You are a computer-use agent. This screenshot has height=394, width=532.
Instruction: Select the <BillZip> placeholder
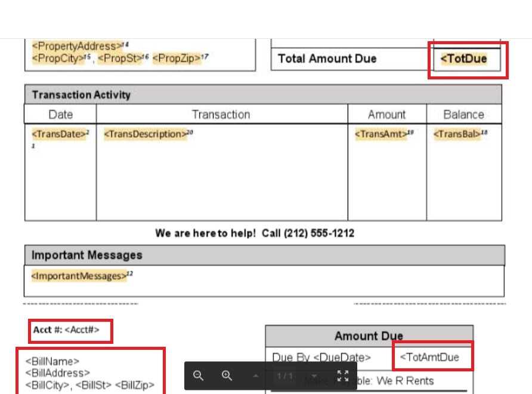tap(135, 385)
